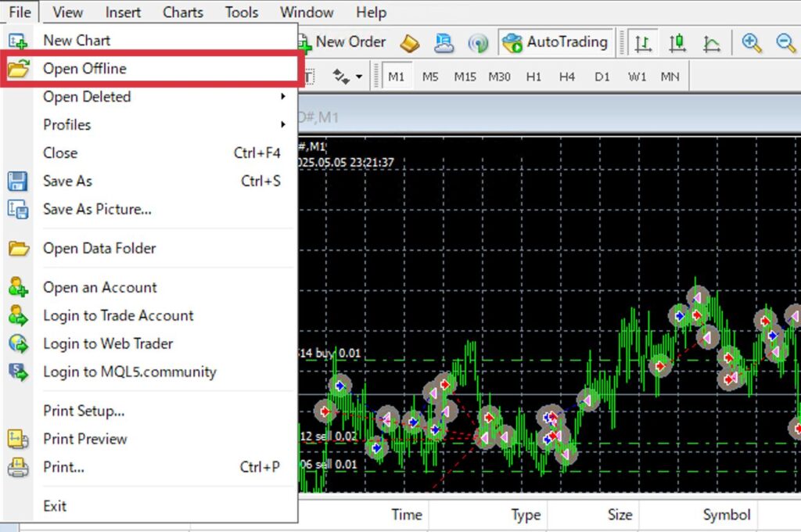Open the Window menu
The height and width of the screenshot is (532, 801).
coord(307,12)
